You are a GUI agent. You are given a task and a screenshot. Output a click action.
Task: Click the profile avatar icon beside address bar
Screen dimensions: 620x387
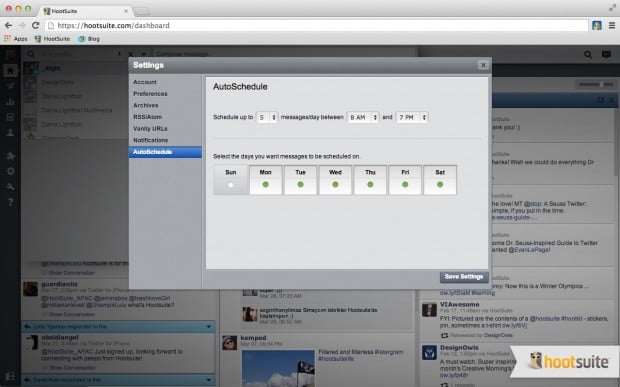(597, 25)
